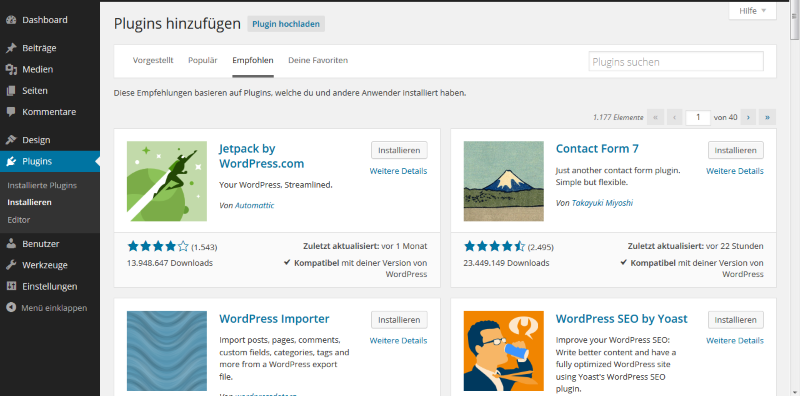Open the WordPress SEO by Yoast title
This screenshot has height=396, width=800.
pos(621,319)
